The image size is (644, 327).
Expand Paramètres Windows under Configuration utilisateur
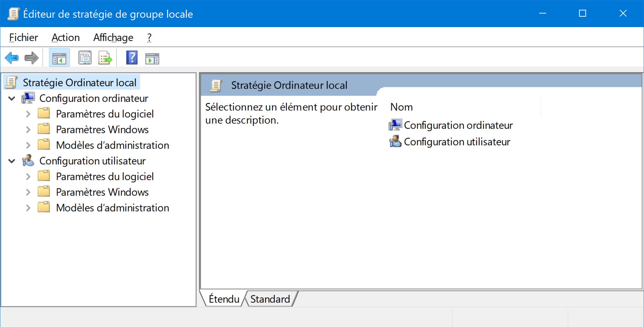click(x=28, y=192)
